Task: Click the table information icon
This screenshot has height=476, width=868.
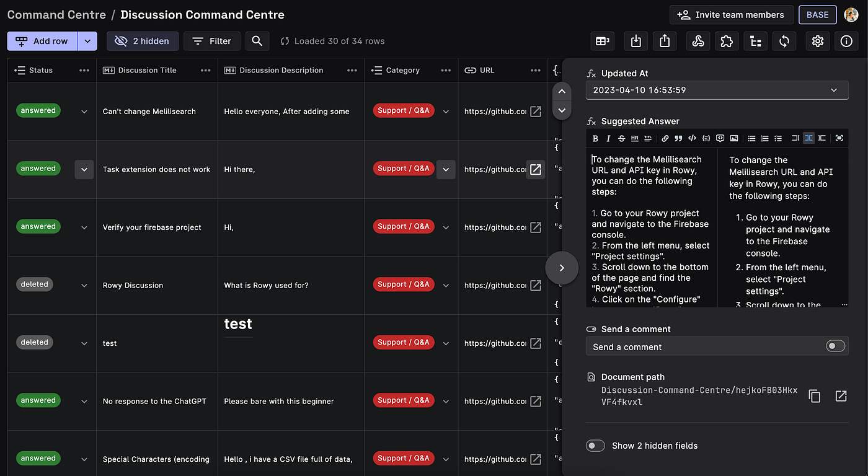Action: pos(846,41)
